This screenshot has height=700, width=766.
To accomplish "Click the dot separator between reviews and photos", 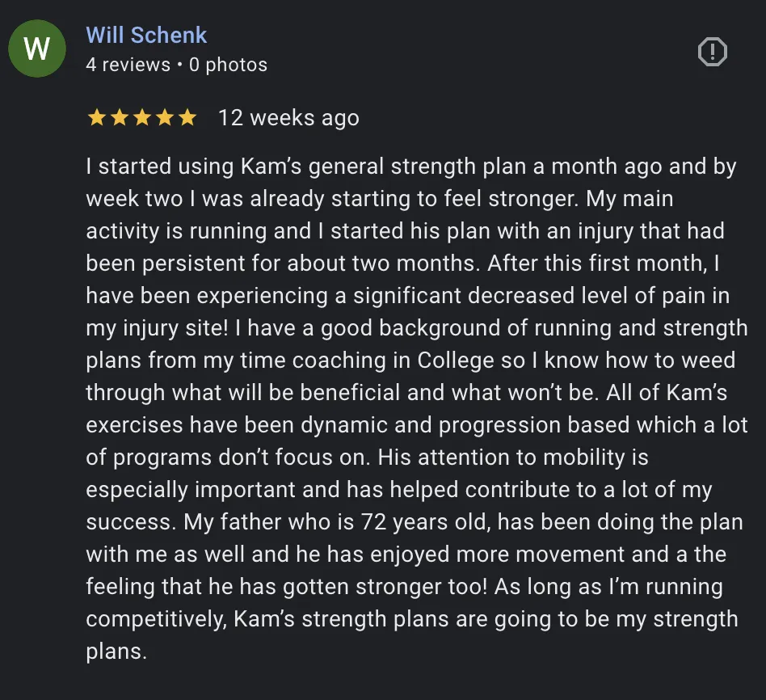I will tap(179, 65).
